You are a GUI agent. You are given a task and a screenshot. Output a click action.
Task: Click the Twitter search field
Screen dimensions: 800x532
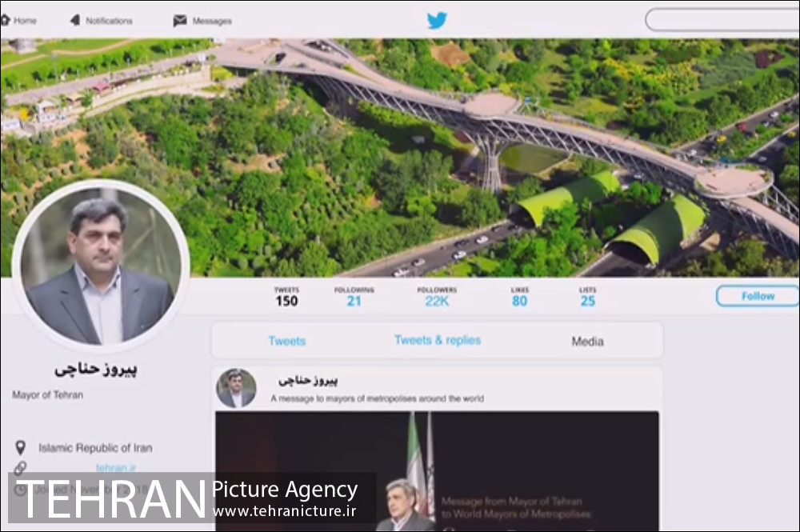click(x=722, y=21)
